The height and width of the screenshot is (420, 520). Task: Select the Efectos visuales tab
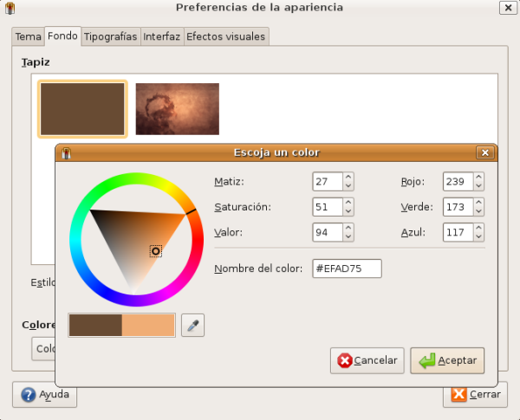point(225,37)
